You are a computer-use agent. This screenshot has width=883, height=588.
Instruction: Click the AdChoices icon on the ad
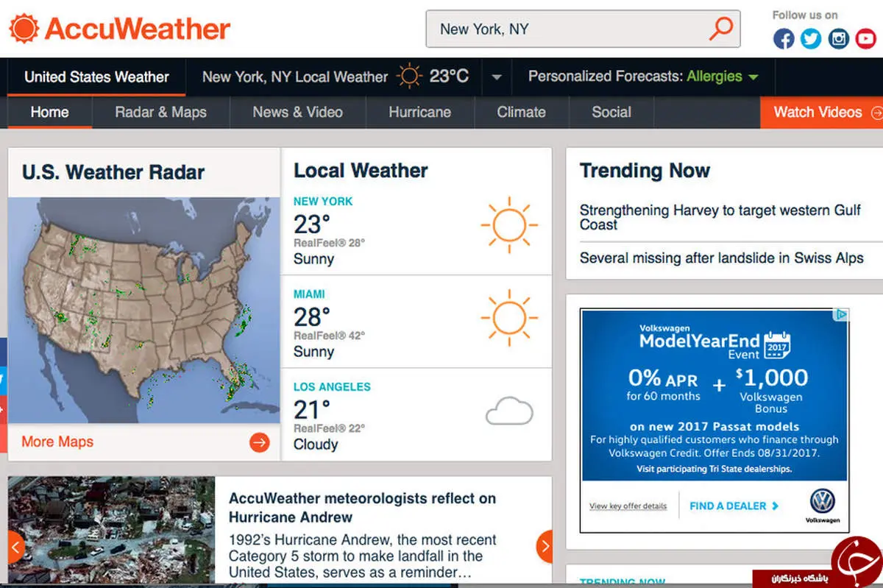(843, 315)
